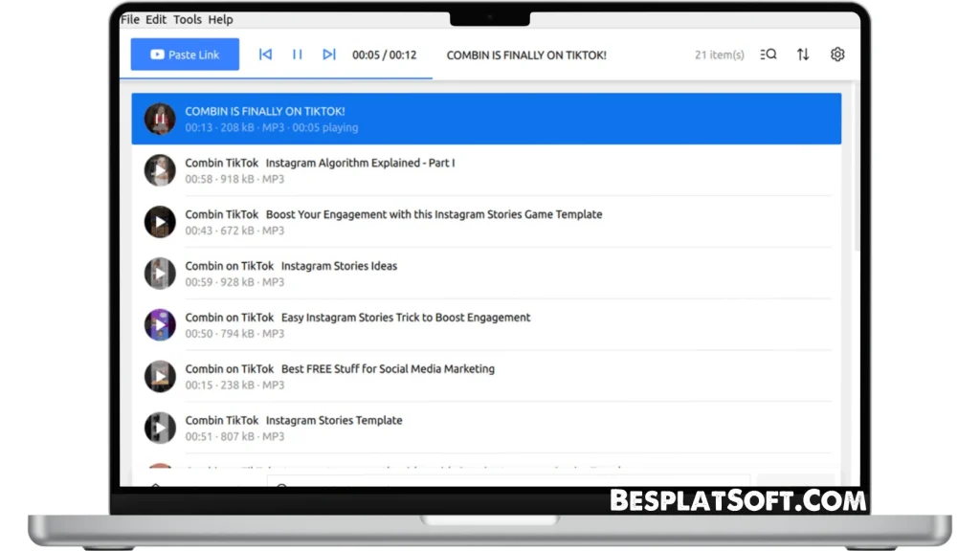Play the Instagram Stories Template thumbnail
This screenshot has height=551, width=980.
pos(160,428)
